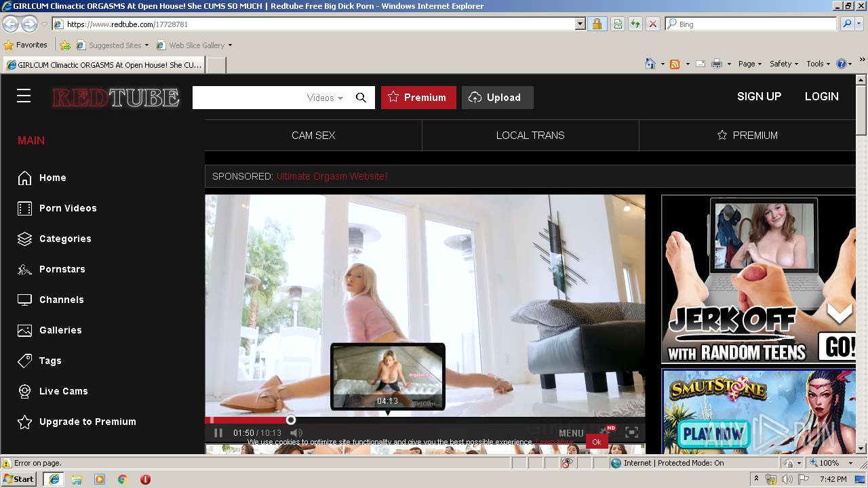
Task: Click the IE Stop button
Action: point(652,24)
